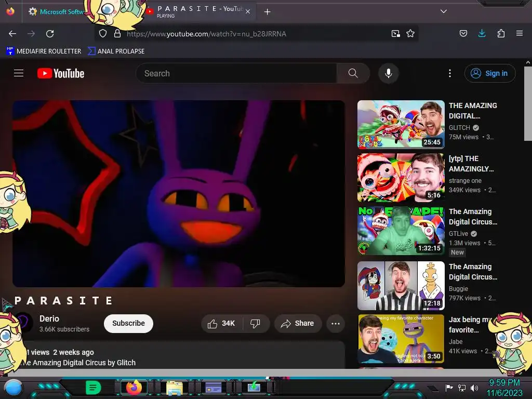Select the PARASITE - YouTube tab

click(x=200, y=11)
